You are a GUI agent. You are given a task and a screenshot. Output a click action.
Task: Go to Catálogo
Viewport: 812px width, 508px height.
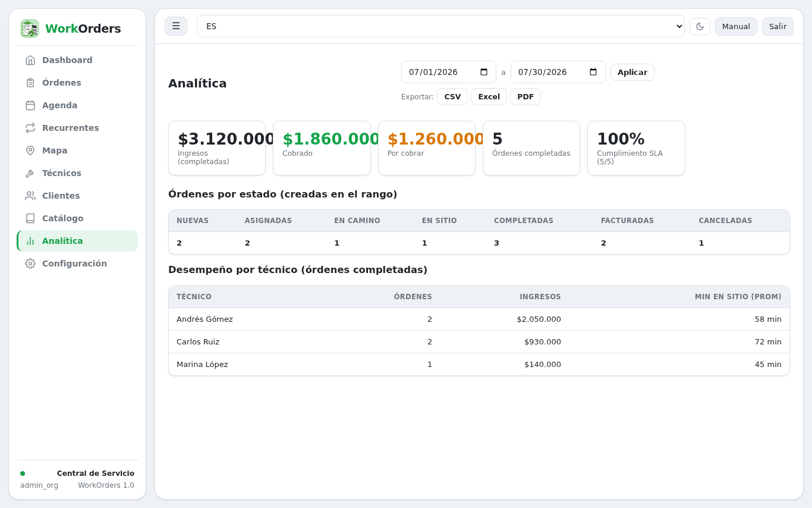click(x=77, y=218)
